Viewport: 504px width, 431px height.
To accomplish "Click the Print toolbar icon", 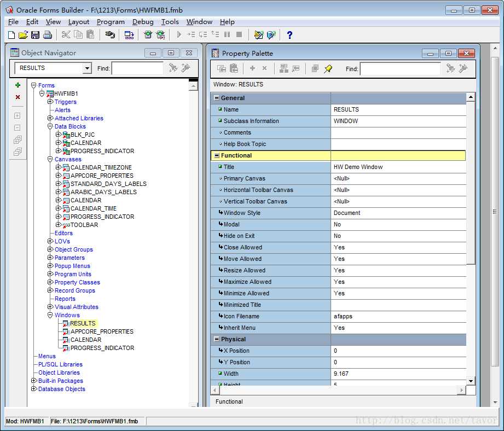I will (48, 34).
